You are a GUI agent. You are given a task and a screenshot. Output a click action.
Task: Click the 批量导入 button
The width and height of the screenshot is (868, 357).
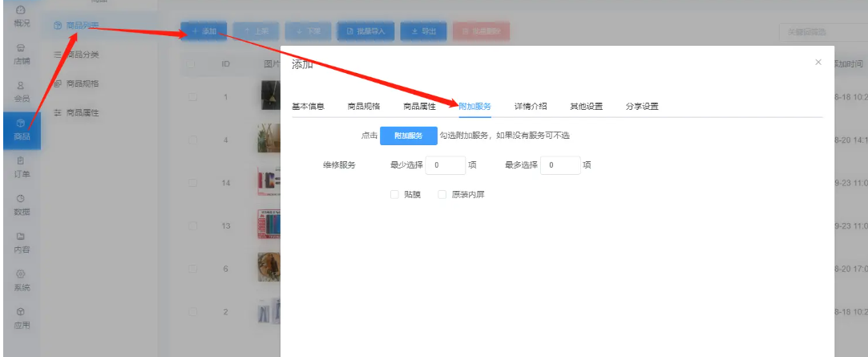365,31
